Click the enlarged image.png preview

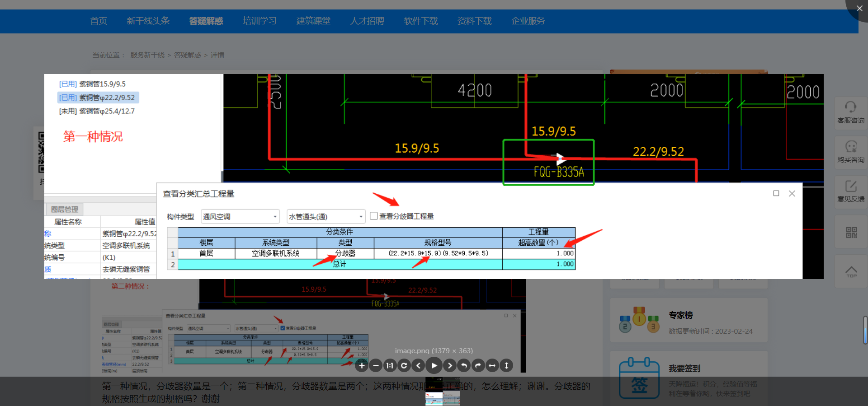(434, 177)
